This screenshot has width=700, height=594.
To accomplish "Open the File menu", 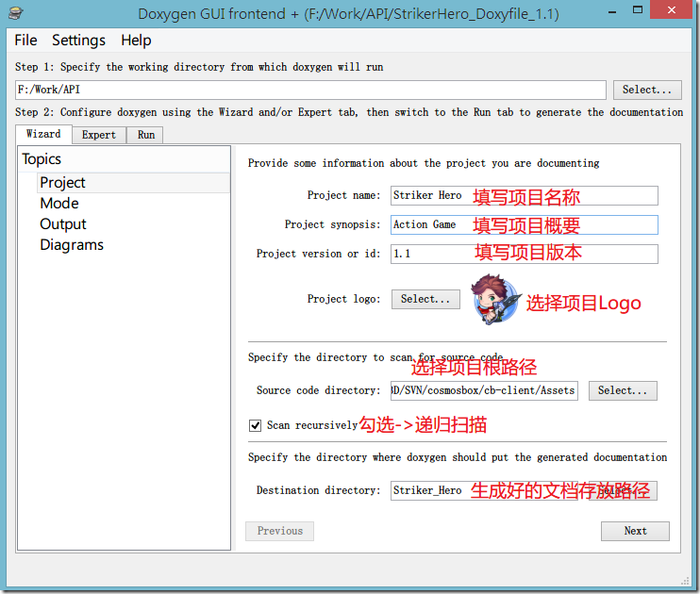I will (25, 41).
